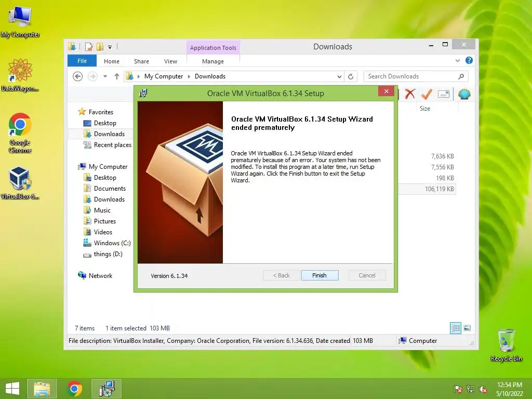Open the View ribbon tab
The height and width of the screenshot is (399, 532).
tap(170, 61)
